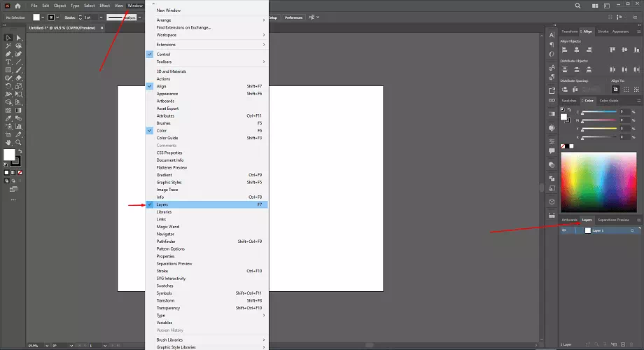Expand the Workspace submenu

point(206,35)
